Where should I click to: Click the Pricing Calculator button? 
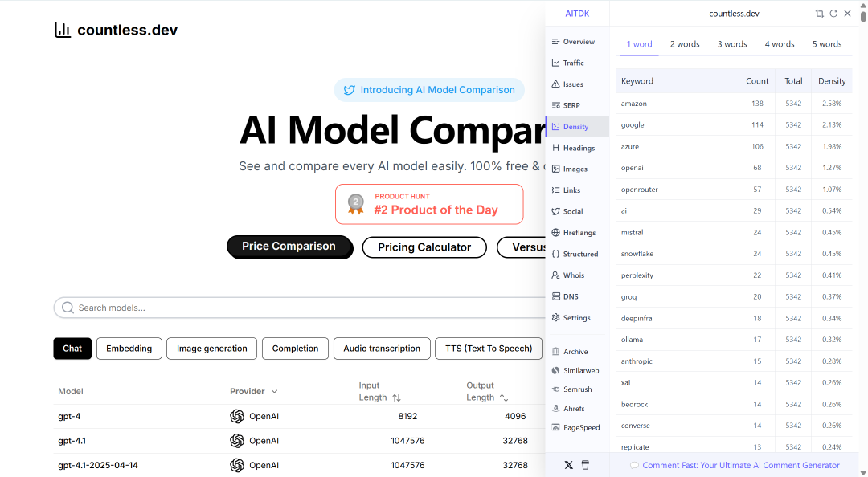click(424, 247)
